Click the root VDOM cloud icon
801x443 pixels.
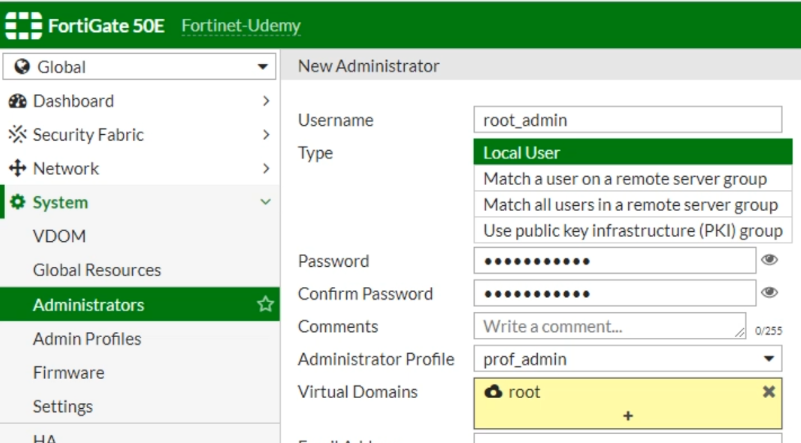(x=493, y=391)
